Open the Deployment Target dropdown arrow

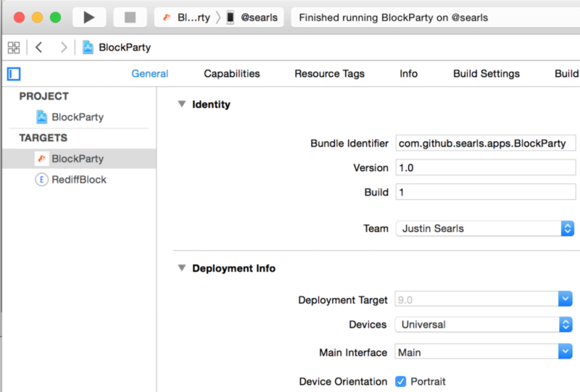(565, 299)
